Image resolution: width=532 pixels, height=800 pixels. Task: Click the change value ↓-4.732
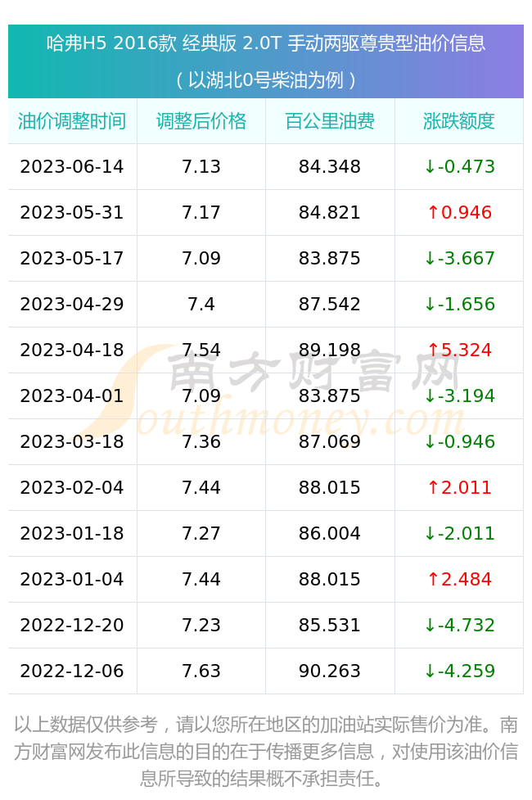(460, 625)
